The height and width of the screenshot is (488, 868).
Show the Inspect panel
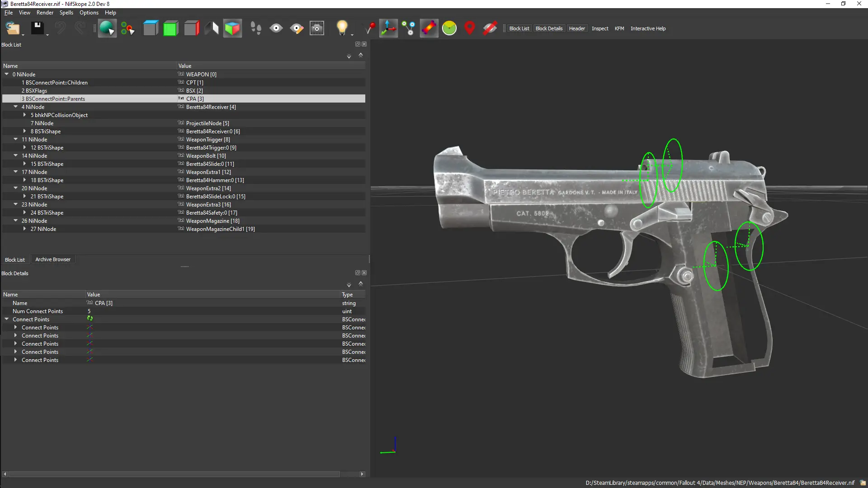(600, 28)
